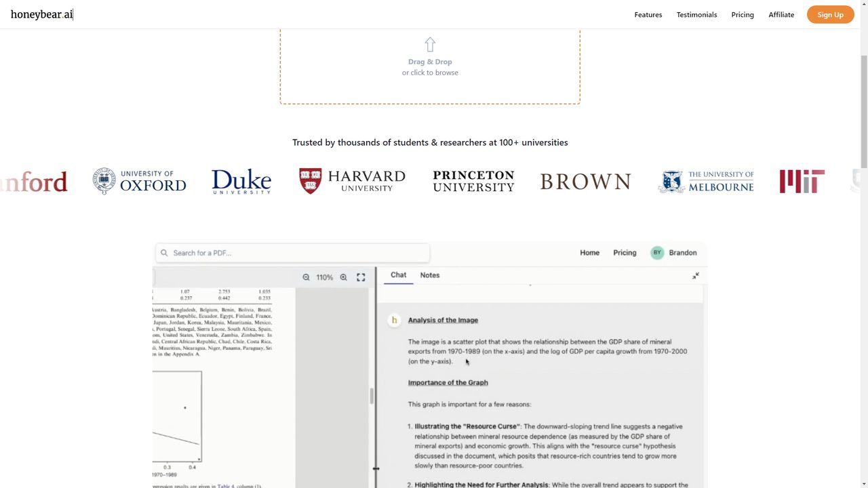Click the University of Oxford logo
This screenshot has width=868, height=488.
tap(140, 181)
